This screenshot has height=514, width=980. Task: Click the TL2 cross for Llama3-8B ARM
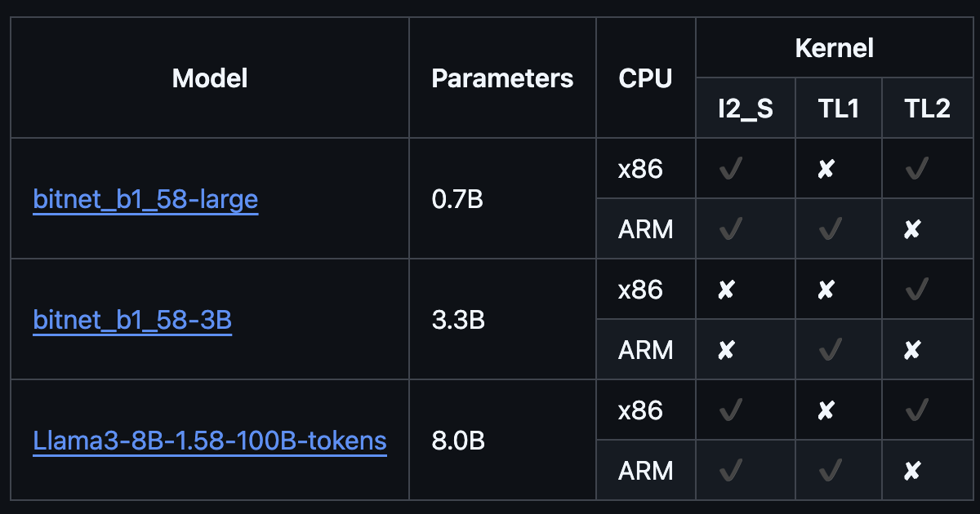pos(912,472)
